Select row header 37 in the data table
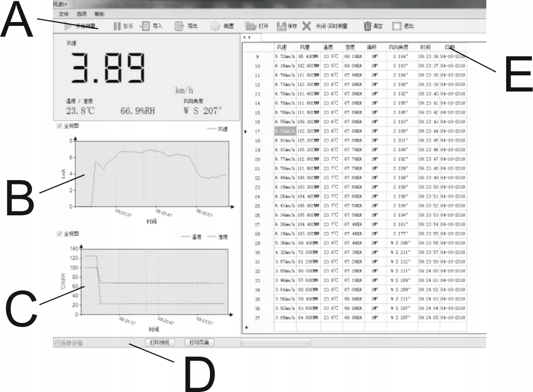Image resolution: width=533 pixels, height=392 pixels. click(x=257, y=318)
